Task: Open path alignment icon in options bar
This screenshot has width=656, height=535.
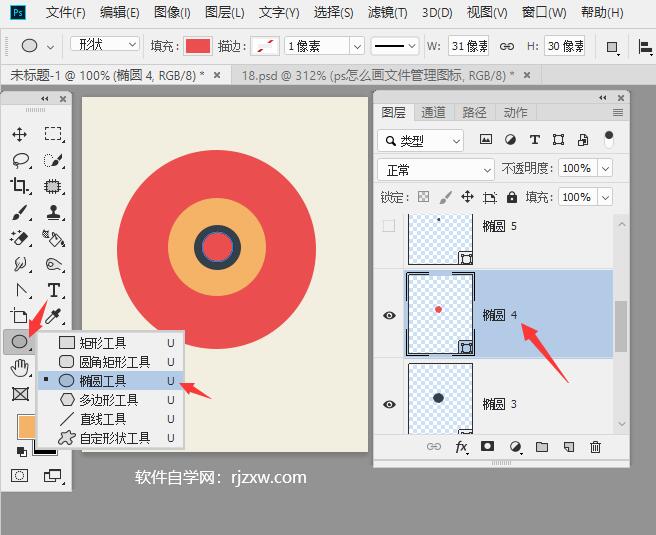Action: (645, 47)
